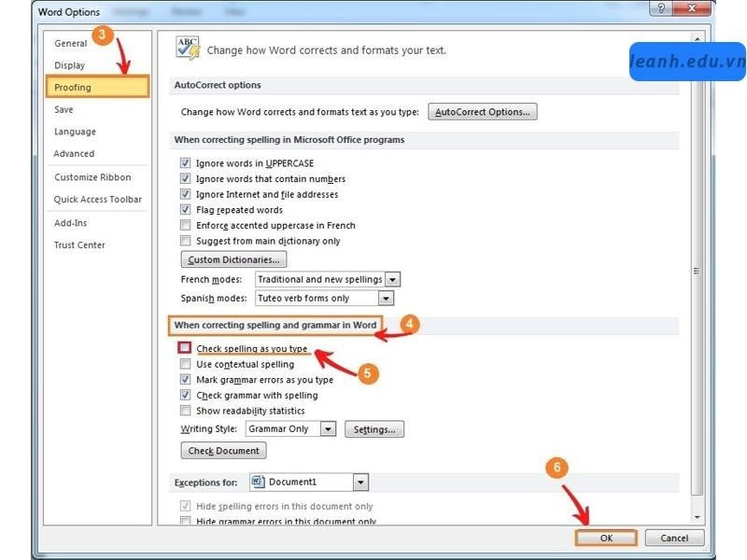The height and width of the screenshot is (560, 747).
Task: Open the Customize Ribbon category
Action: coord(92,177)
